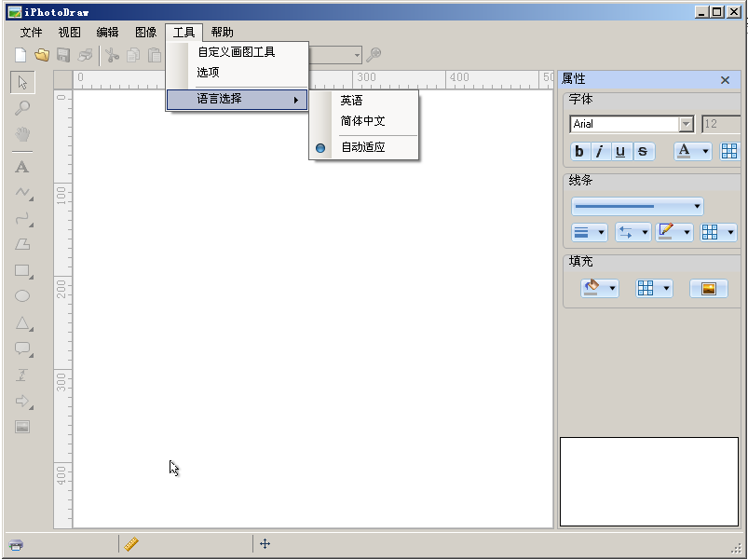Select 简体中文 language option
Screen dimensions: 748x560
pos(363,121)
